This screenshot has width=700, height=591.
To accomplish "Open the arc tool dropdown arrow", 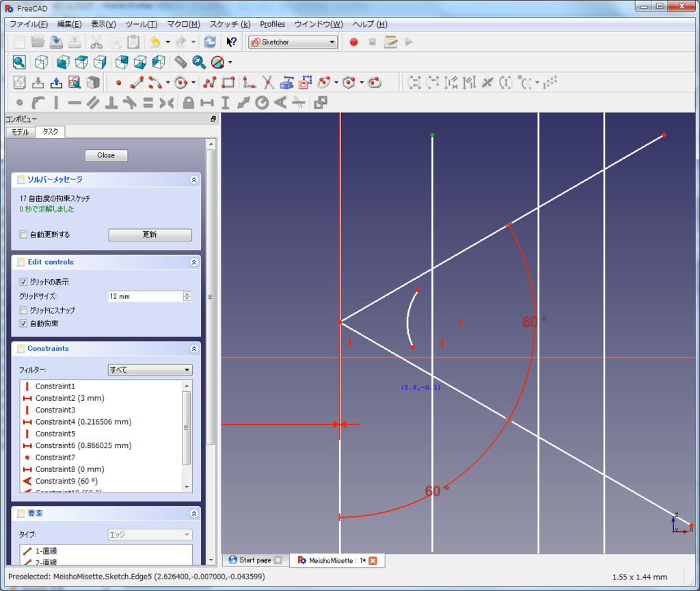I will click(x=168, y=83).
